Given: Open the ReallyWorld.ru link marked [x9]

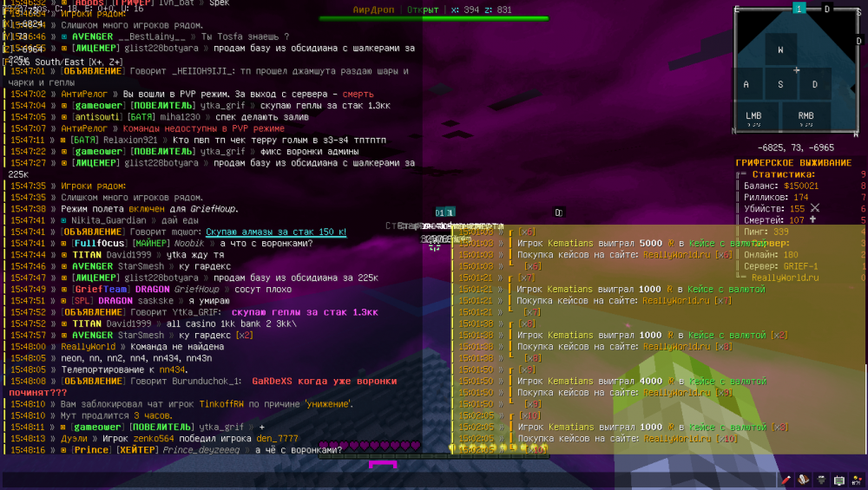Looking at the screenshot, I should (x=676, y=392).
